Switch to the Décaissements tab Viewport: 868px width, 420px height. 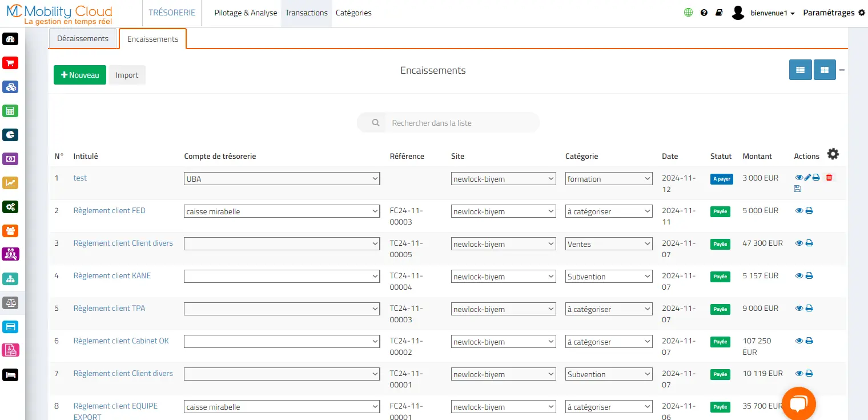tap(83, 38)
